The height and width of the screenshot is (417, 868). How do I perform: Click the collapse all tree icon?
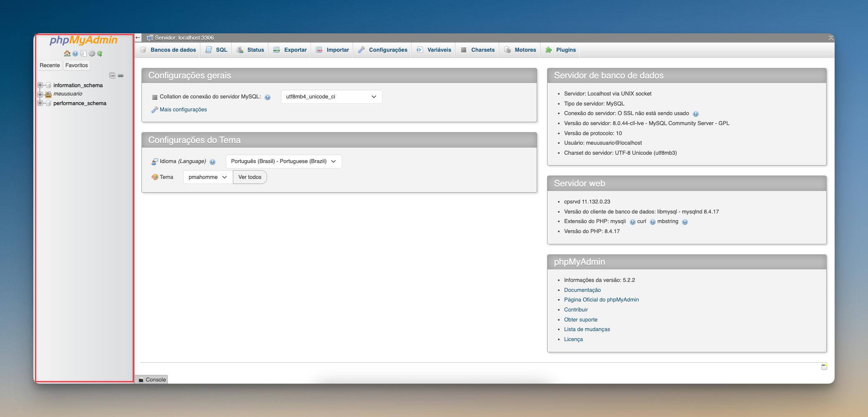(112, 75)
